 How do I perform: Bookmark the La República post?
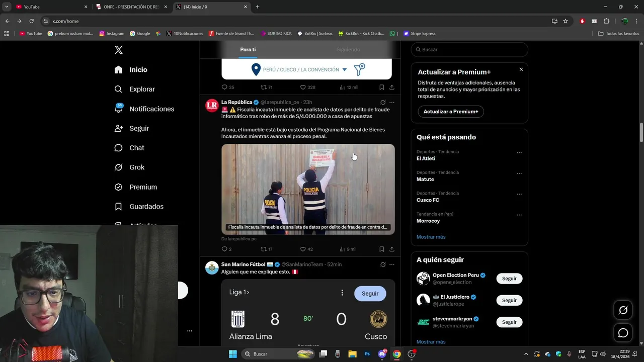pos(382,249)
